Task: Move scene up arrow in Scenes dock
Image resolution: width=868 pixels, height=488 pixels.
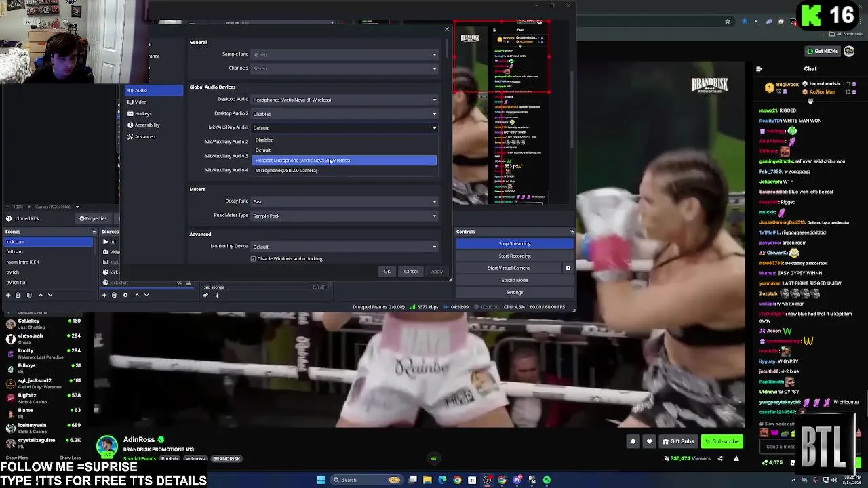Action: [41, 295]
